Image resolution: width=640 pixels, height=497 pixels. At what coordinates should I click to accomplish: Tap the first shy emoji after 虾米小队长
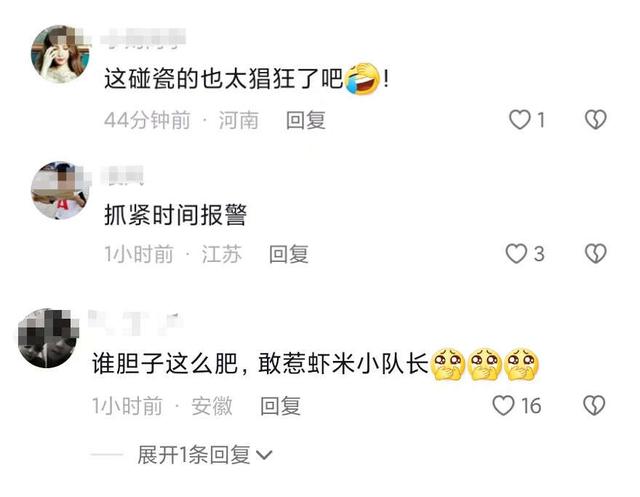click(447, 364)
